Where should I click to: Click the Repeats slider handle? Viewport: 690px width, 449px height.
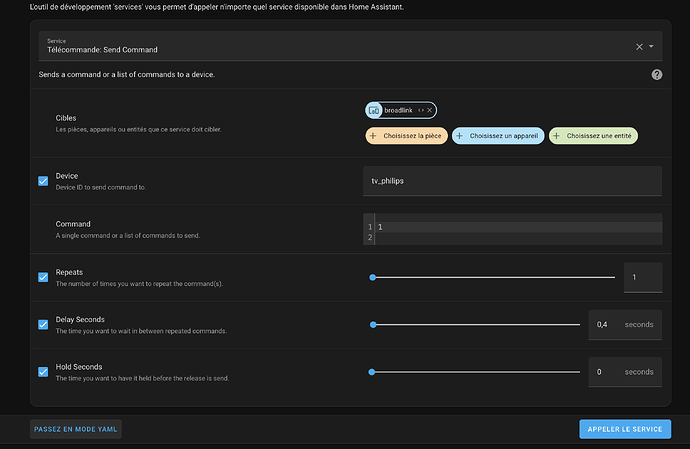(x=372, y=277)
